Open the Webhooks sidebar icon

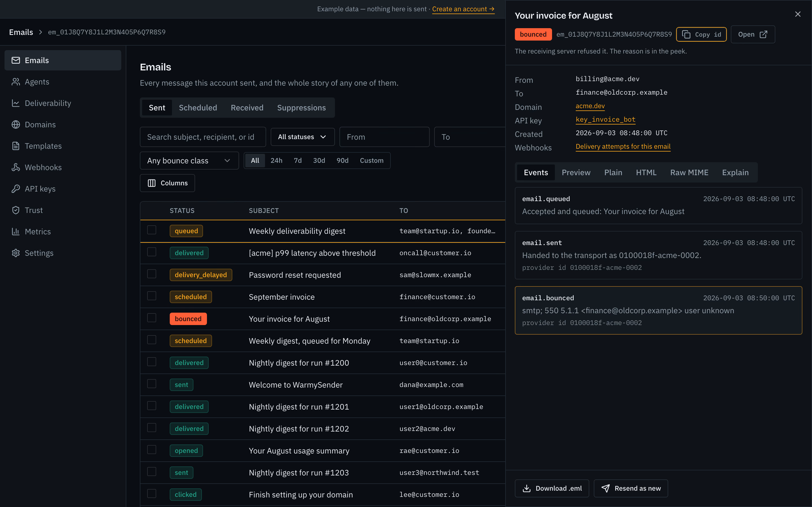pyautogui.click(x=16, y=167)
